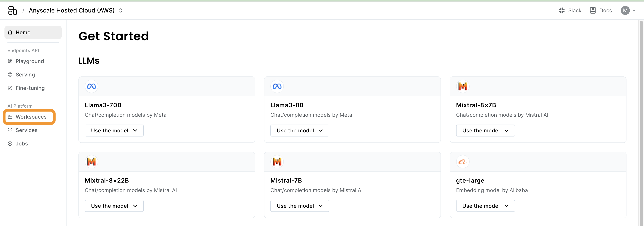Select the Home sidebar item
The height and width of the screenshot is (226, 644).
tap(23, 32)
